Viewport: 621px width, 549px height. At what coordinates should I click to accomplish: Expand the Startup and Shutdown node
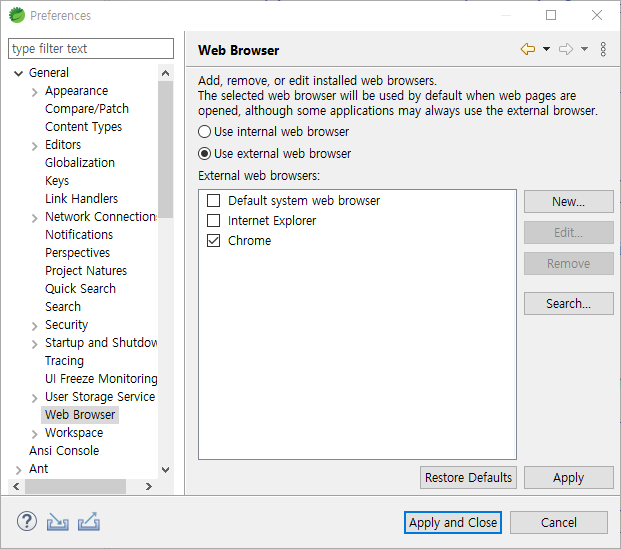34,344
